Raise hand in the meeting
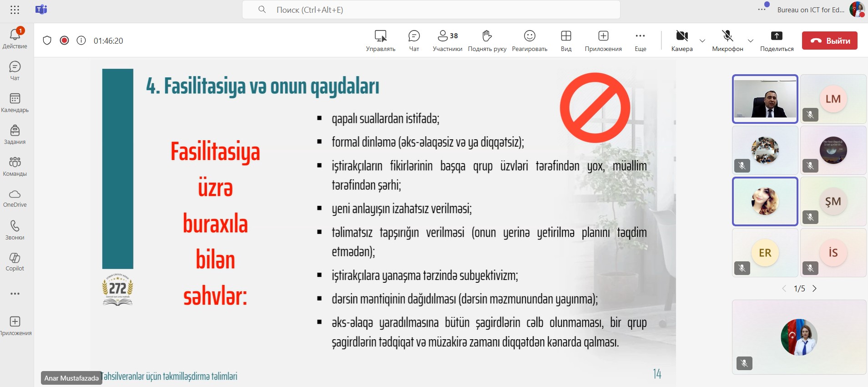This screenshot has height=387, width=868. [x=487, y=41]
